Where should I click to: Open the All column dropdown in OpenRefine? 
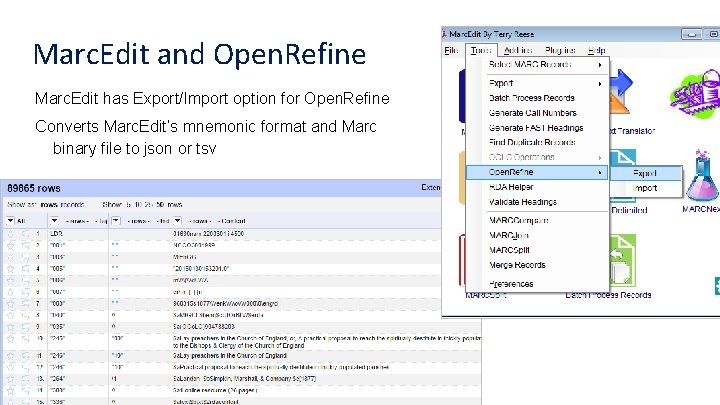11,221
